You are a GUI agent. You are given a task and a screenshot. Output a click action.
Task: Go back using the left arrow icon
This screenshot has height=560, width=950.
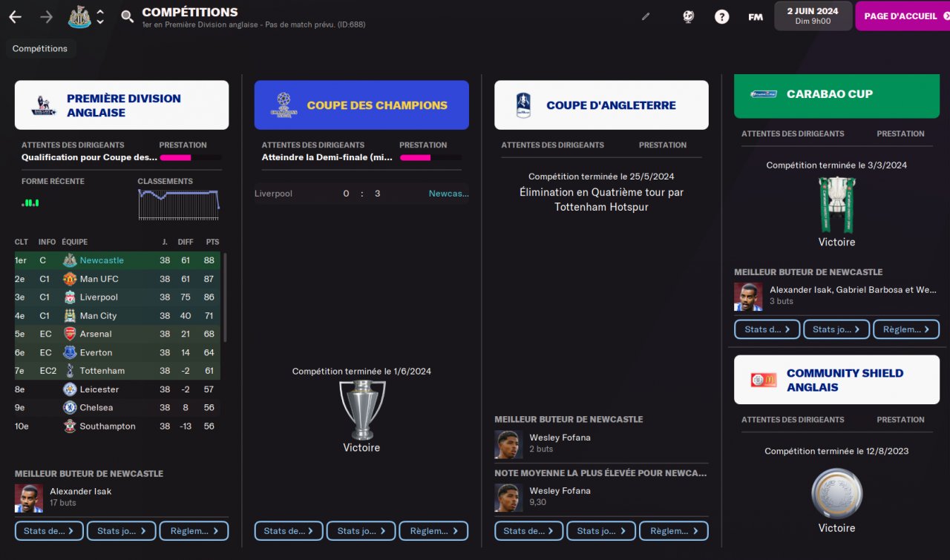[x=15, y=16]
